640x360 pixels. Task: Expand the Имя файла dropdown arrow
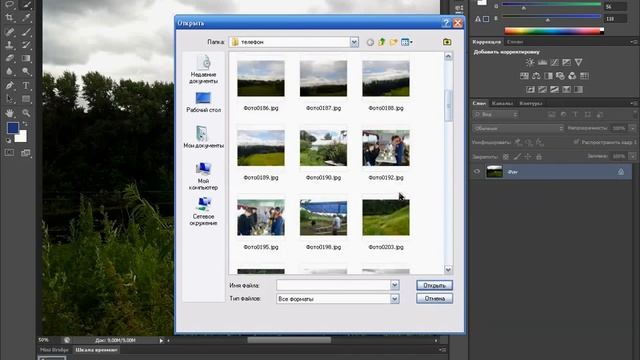[394, 285]
